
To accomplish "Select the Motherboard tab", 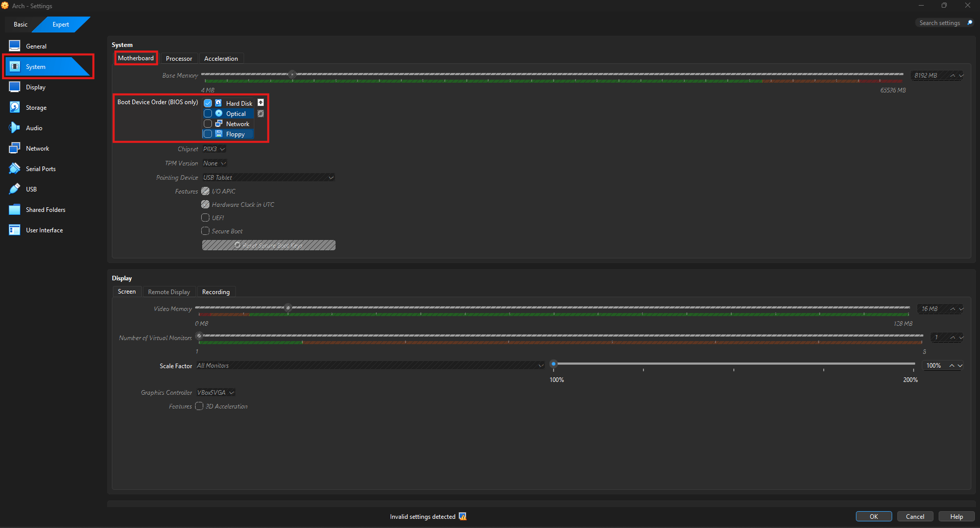I will click(x=136, y=58).
